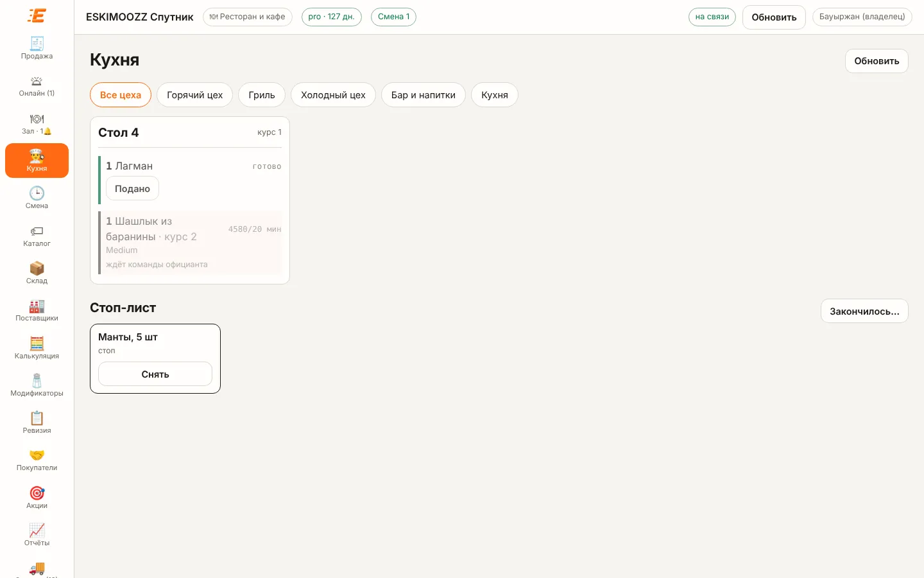Mark Лагман as Подано
The image size is (924, 578).
coord(132,189)
